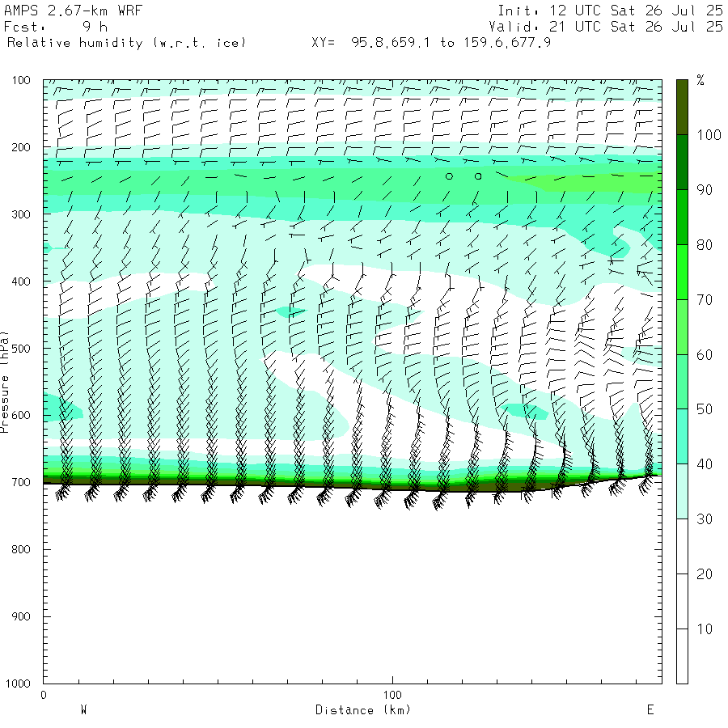
Task: Click the pale aqua 30-40% colorbar swatch
Action: (x=682, y=492)
